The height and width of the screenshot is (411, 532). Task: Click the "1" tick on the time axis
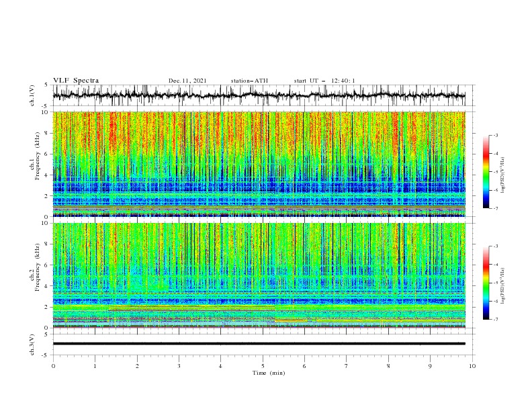(95, 366)
